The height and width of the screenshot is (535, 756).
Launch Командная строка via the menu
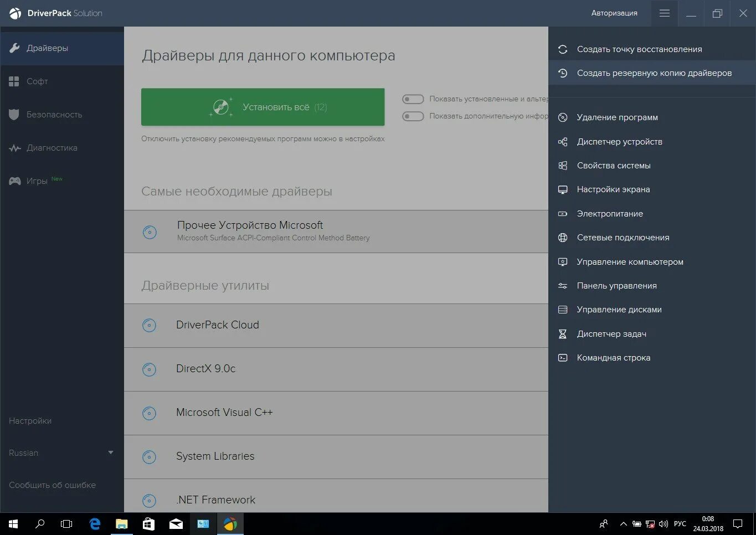click(614, 357)
